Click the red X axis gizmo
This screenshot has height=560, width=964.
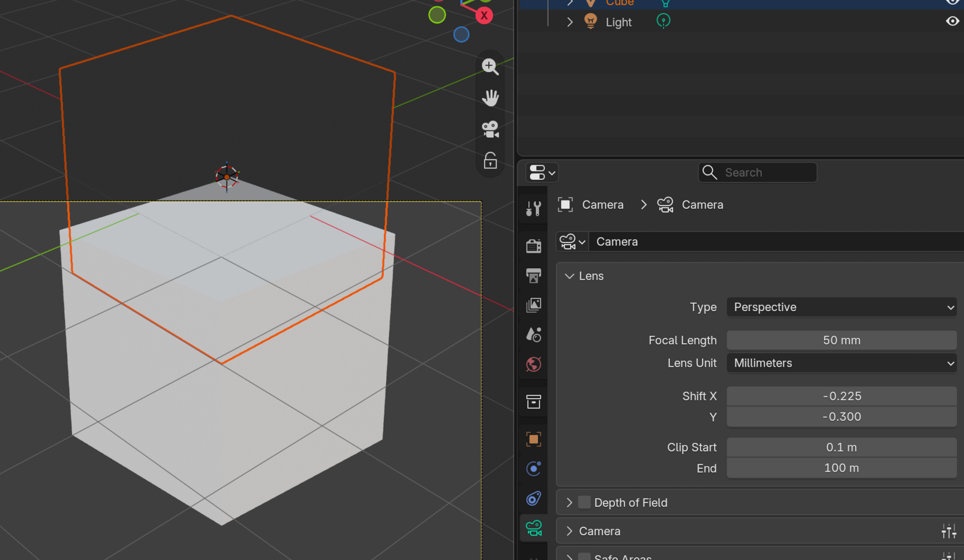[x=484, y=15]
